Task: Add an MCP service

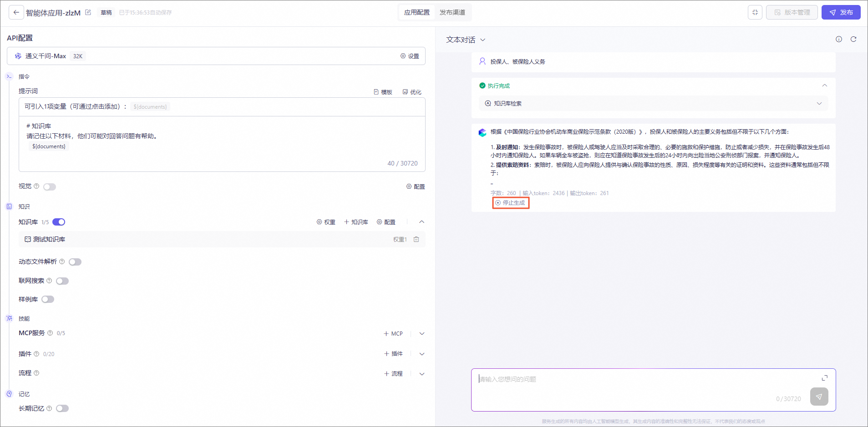Action: click(x=393, y=333)
